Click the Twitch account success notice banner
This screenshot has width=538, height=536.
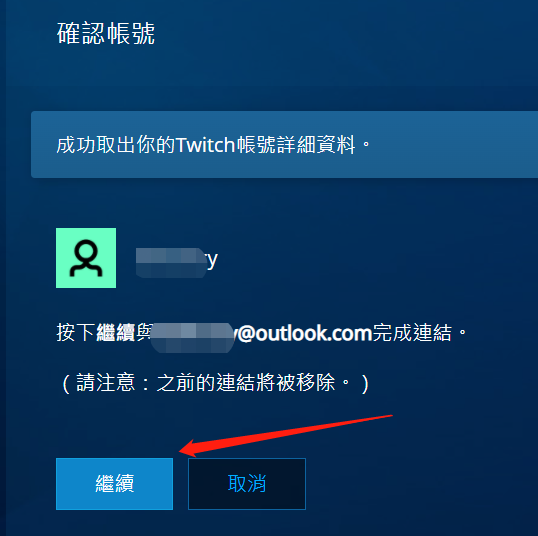pos(284,144)
